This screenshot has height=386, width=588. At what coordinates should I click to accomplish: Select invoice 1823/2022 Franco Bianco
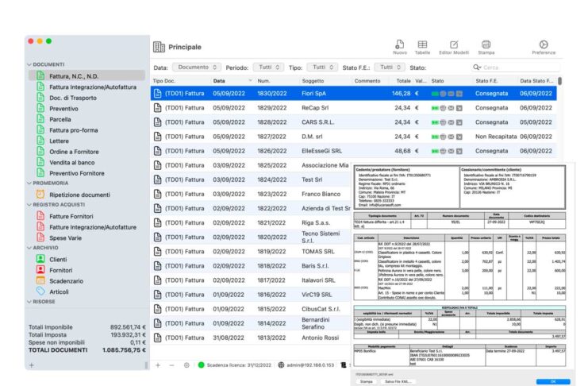(251, 194)
